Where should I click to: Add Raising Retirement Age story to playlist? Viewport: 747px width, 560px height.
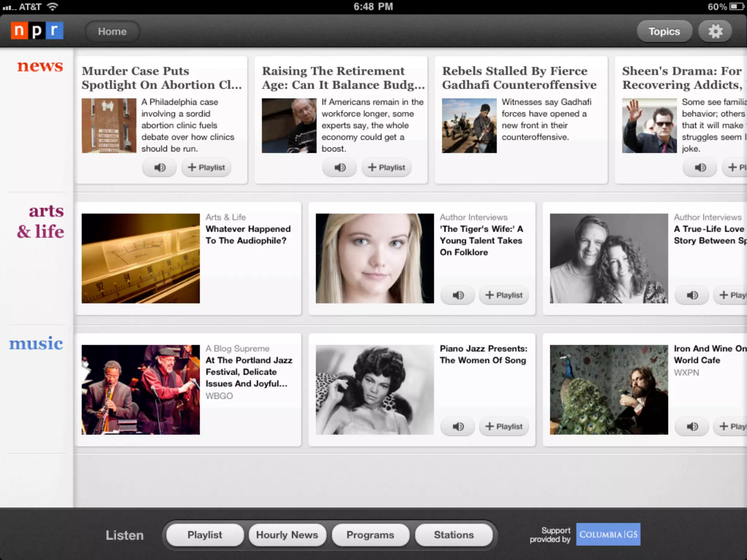pyautogui.click(x=387, y=167)
